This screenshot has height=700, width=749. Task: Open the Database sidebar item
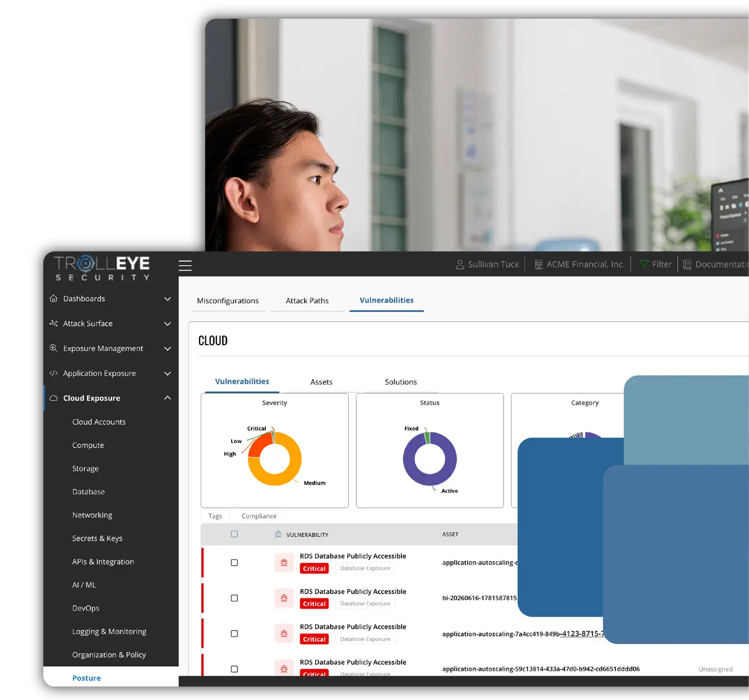89,492
